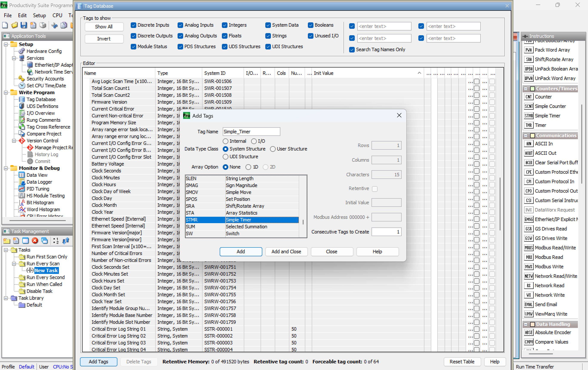Screen dimensions: 588x370
Task: Select the TMR Timer instruction icon
Action: [x=528, y=125]
